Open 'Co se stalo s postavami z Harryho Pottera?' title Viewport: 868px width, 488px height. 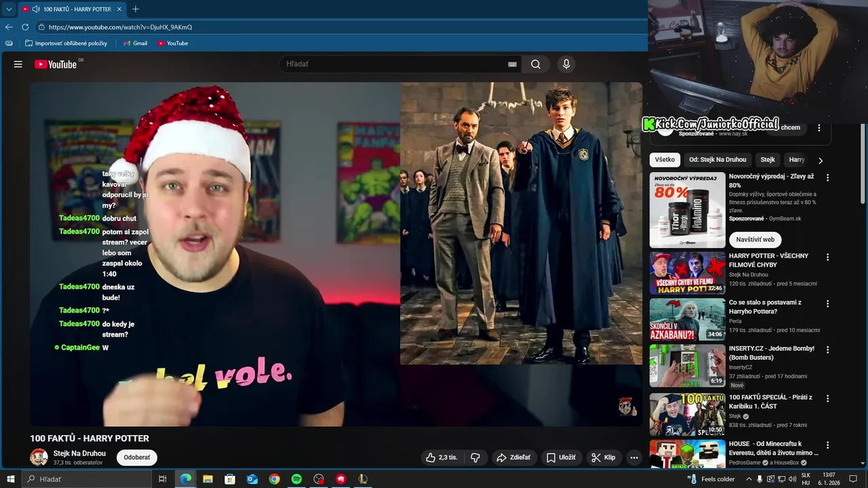tap(765, 307)
